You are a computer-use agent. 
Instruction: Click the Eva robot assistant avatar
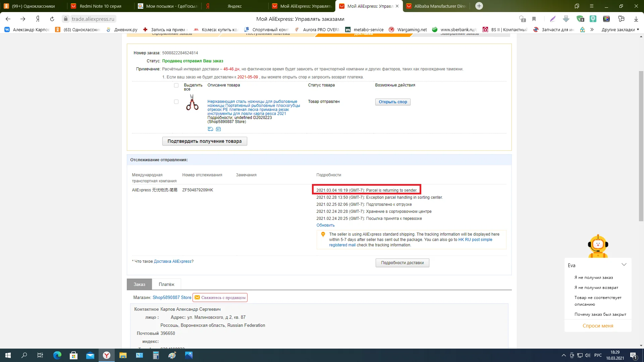[x=598, y=246]
